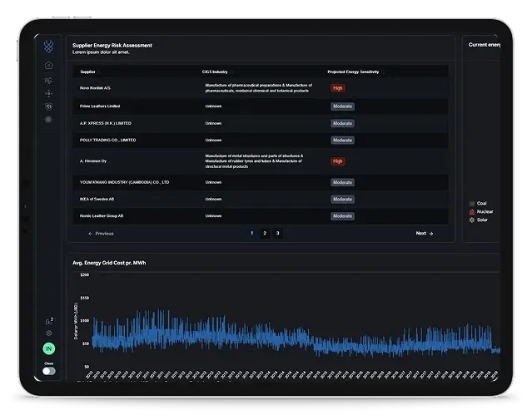Select supplier A.P. XPRESS (H.K.) LIMITED
The width and height of the screenshot is (532, 415).
pyautogui.click(x=106, y=123)
